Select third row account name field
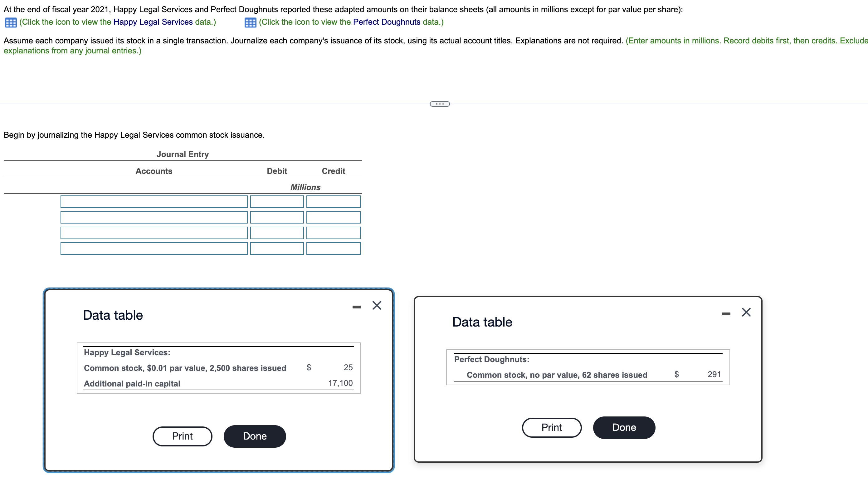The image size is (868, 497). [154, 233]
